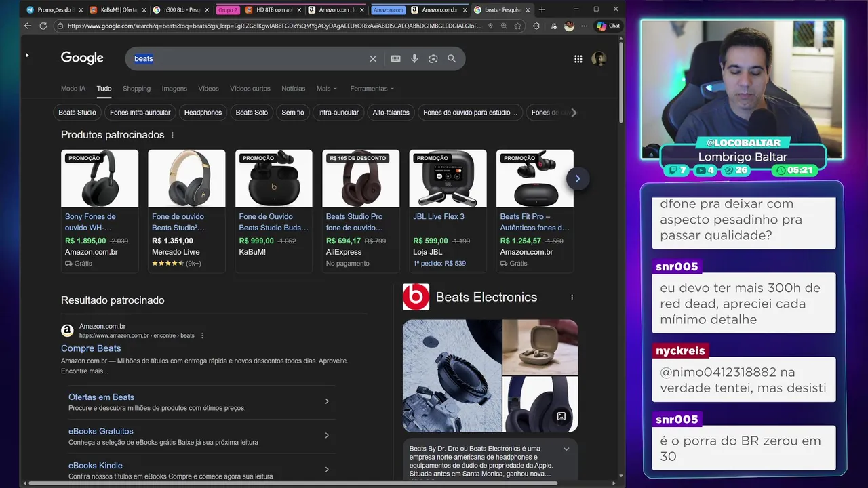Open the Ofertas em Beats link
This screenshot has height=488, width=868.
point(101,397)
